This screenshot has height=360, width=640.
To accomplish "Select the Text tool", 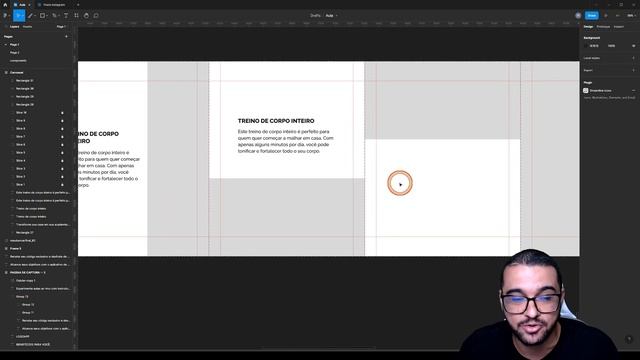I will [x=66, y=16].
